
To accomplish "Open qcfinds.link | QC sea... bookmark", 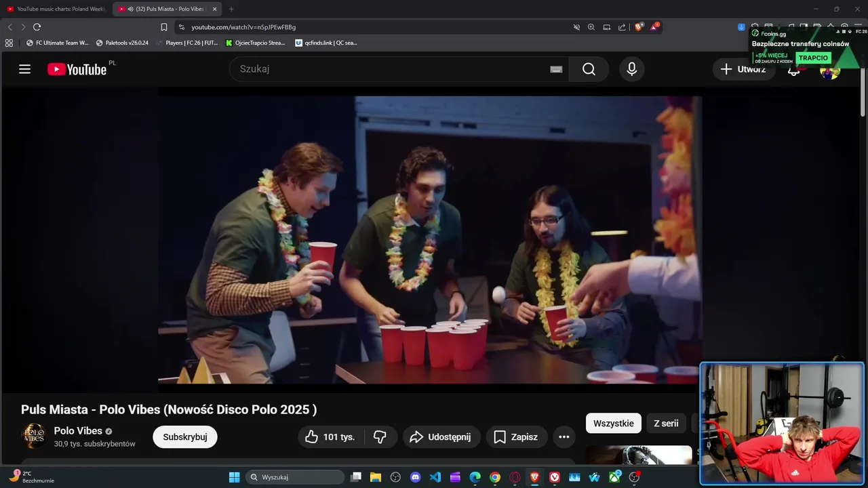I will click(x=326, y=43).
